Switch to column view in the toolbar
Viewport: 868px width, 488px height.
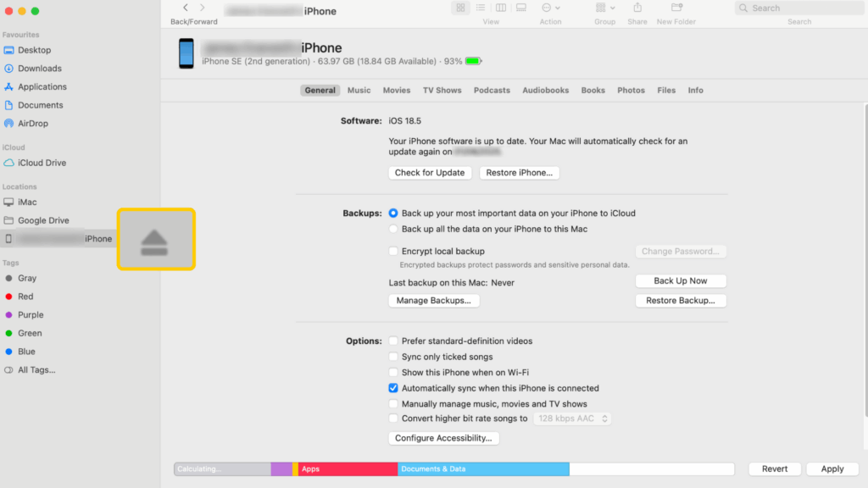click(x=501, y=8)
